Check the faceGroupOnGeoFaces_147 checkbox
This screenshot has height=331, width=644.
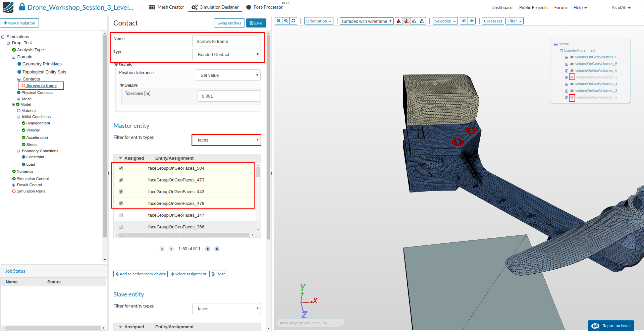121,215
